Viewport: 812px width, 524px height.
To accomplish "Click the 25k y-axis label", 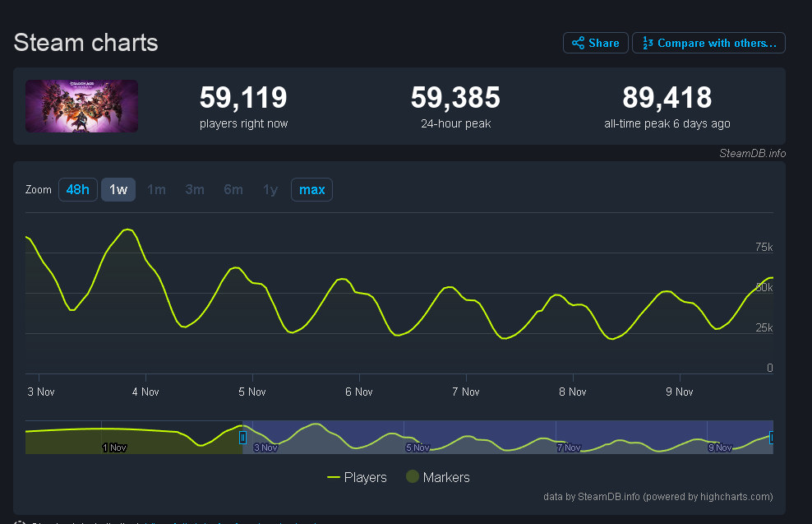I will point(764,327).
